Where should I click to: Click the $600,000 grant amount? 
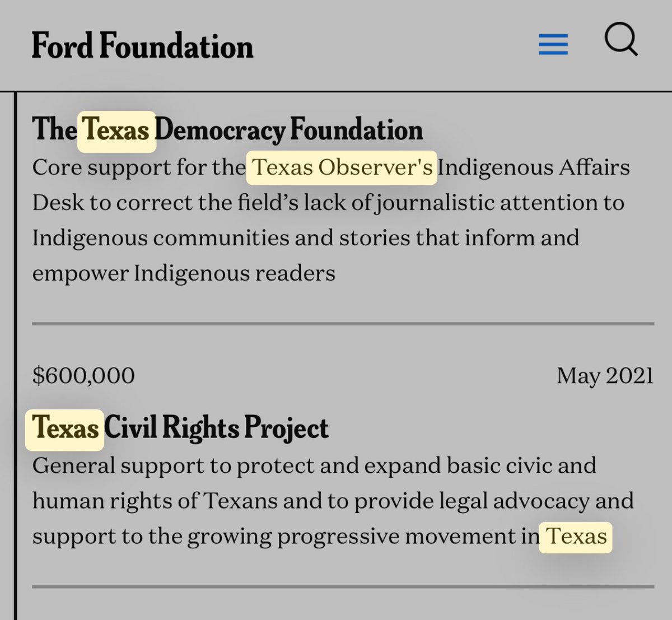[83, 375]
